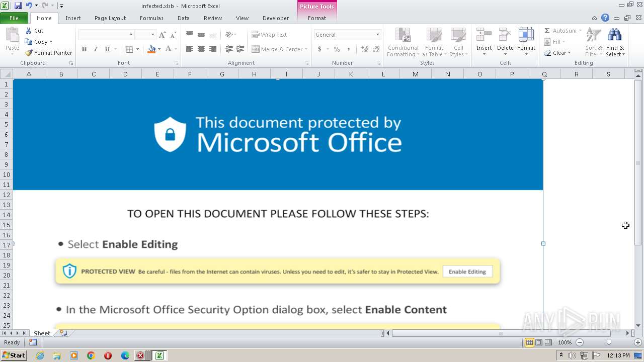Open the File tab
The width and height of the screenshot is (644, 362).
[14, 18]
